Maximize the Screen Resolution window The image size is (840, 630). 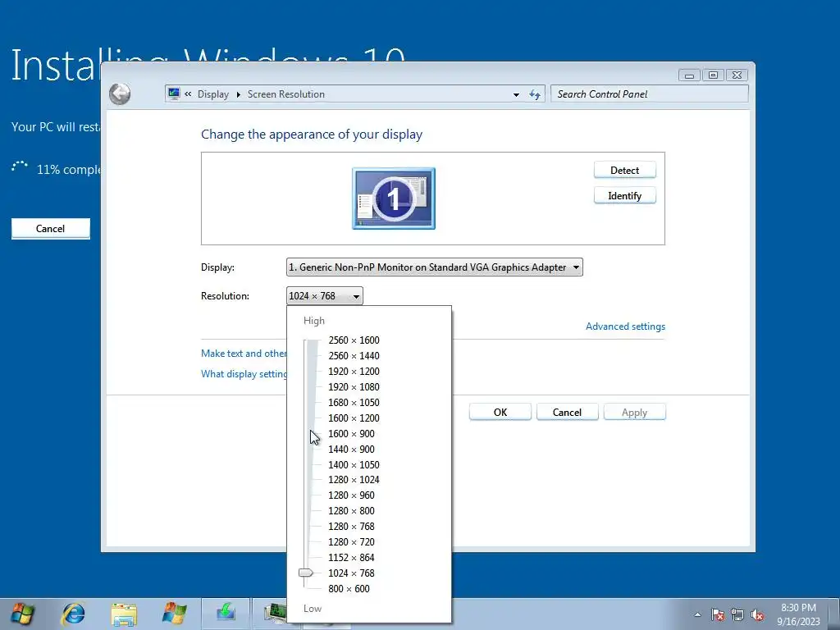pyautogui.click(x=713, y=75)
